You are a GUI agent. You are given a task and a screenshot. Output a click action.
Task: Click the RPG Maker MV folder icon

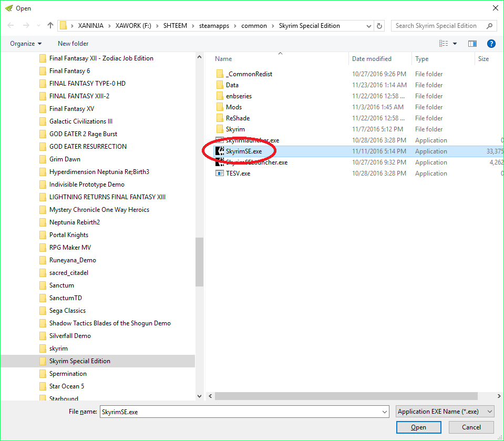[43, 248]
